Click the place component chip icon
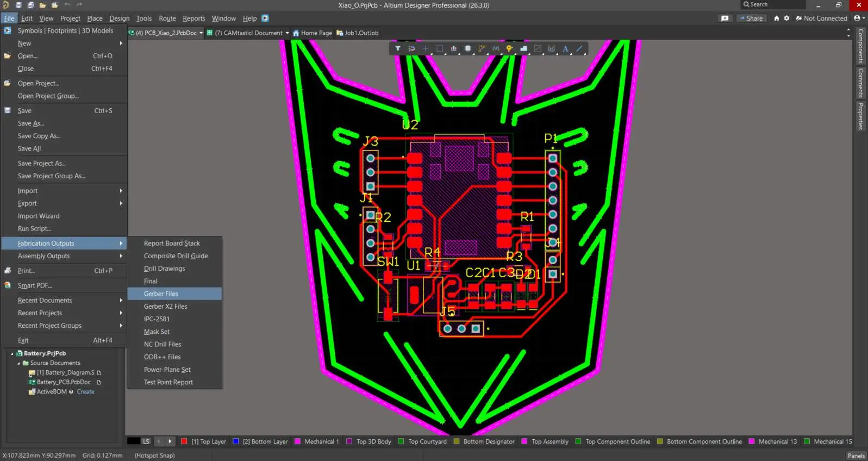This screenshot has height=461, width=868. (467, 49)
